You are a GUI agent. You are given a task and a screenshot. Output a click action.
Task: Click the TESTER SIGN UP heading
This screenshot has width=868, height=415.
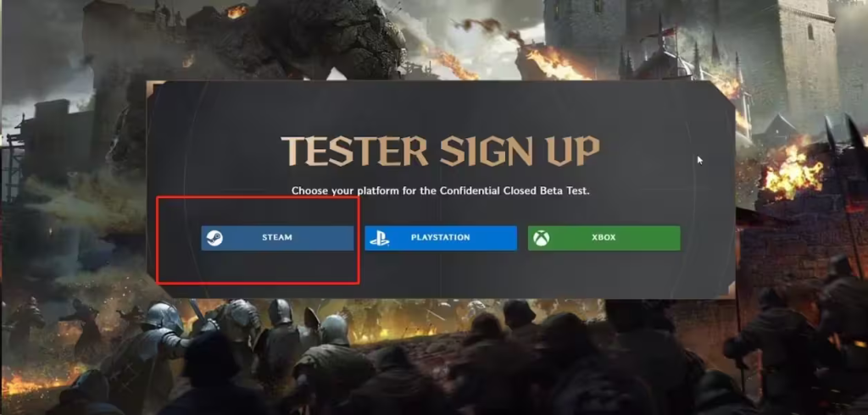(x=441, y=151)
